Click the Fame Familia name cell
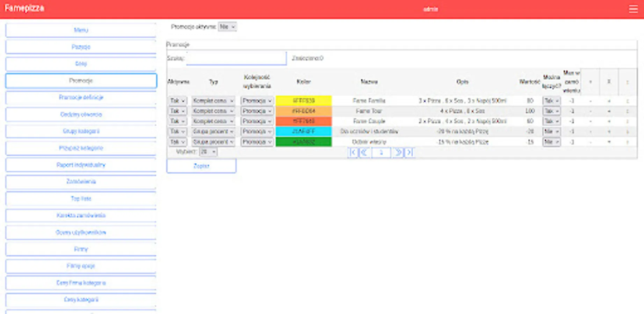This screenshot has height=314, width=644. pyautogui.click(x=369, y=101)
